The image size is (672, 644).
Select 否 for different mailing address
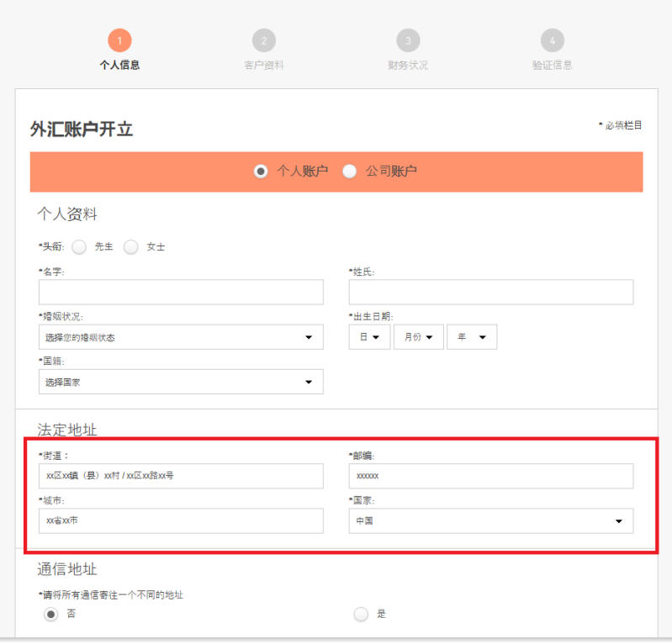tap(51, 615)
